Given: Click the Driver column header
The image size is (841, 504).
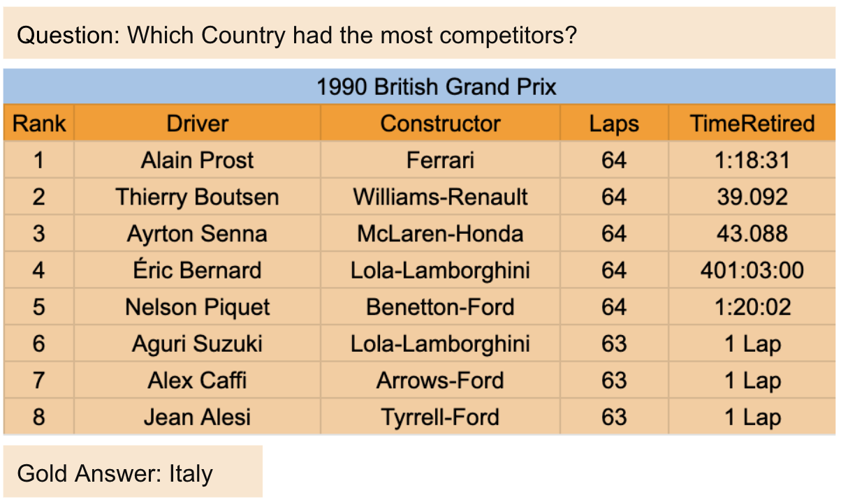Looking at the screenshot, I should click(197, 124).
